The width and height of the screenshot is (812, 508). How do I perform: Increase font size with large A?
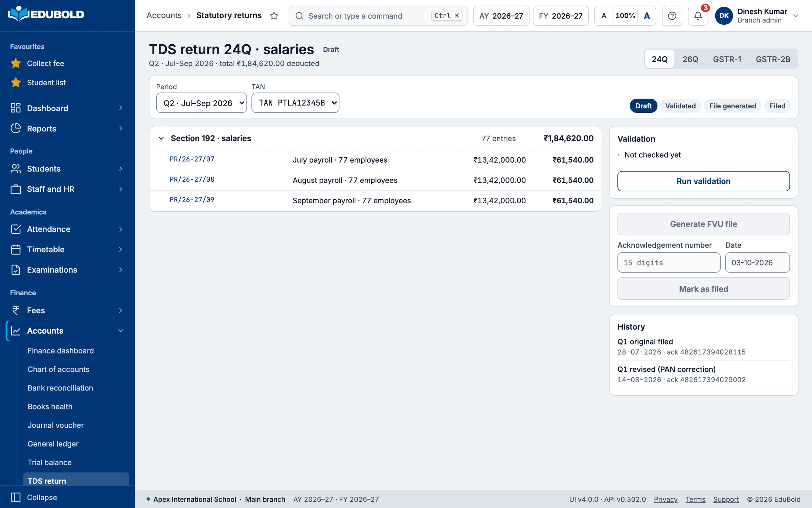tap(647, 16)
